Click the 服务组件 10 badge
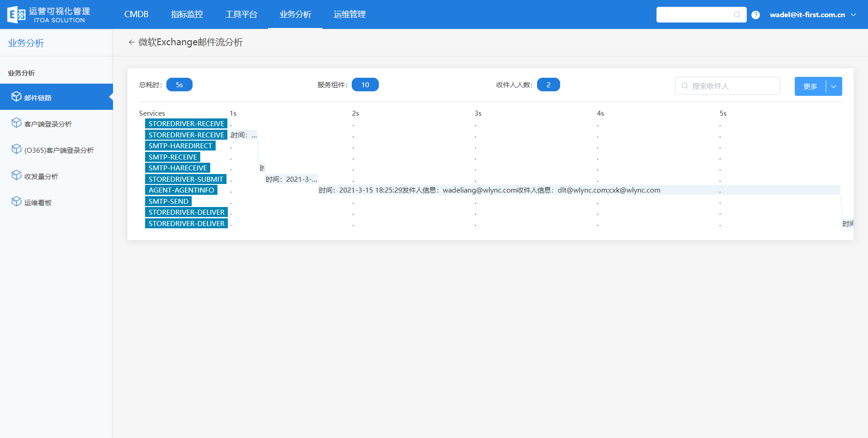Screen dimensions: 868x438 tap(365, 85)
